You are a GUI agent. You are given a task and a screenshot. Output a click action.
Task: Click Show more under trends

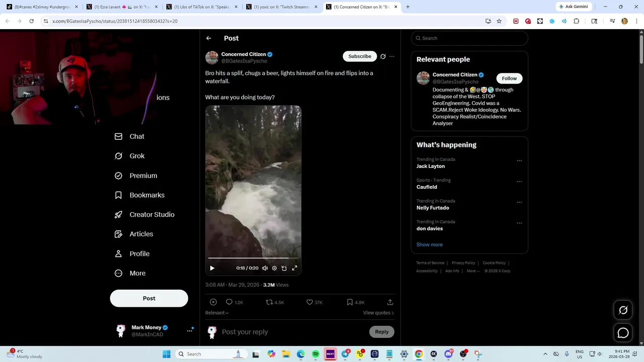coord(430,244)
